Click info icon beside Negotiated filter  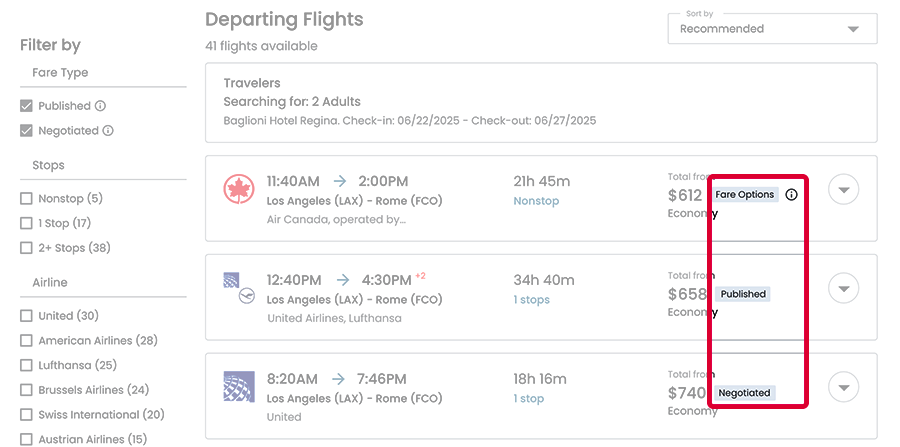coord(108,131)
